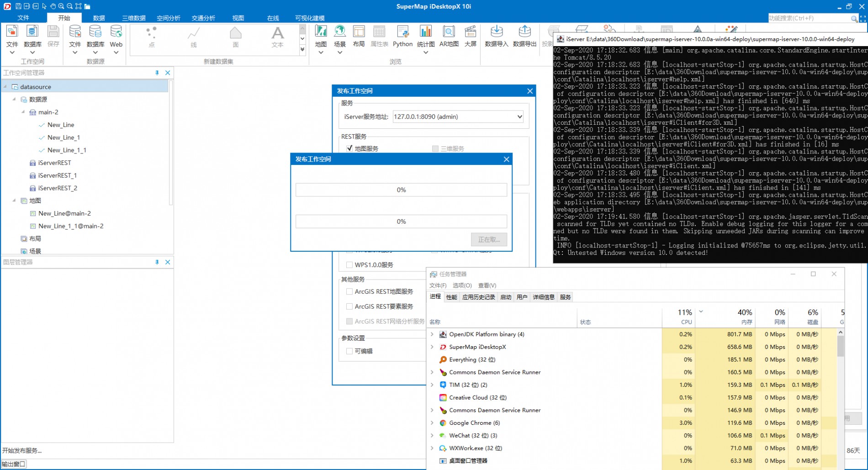This screenshot has height=470, width=868.
Task: Toggle the 地图服务 checkbox
Action: pos(349,148)
